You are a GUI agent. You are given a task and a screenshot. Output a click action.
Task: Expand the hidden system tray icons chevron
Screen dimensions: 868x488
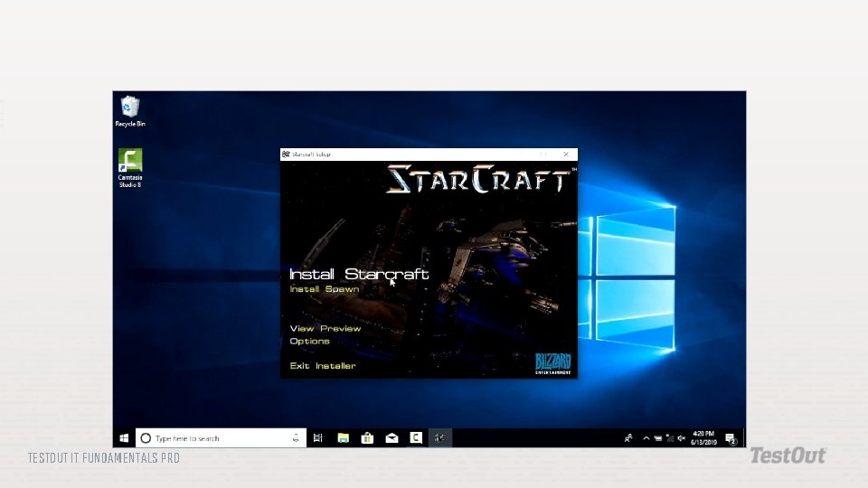click(646, 438)
